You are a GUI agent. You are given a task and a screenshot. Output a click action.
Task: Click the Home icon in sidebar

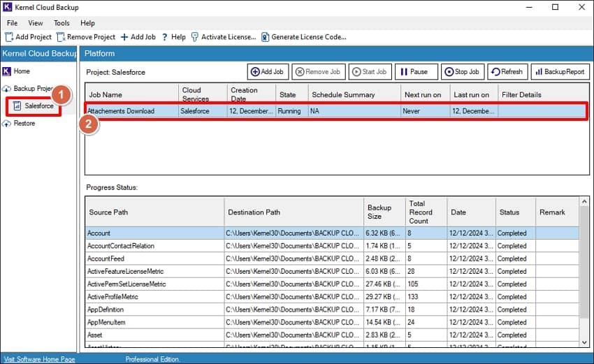pyautogui.click(x=6, y=71)
